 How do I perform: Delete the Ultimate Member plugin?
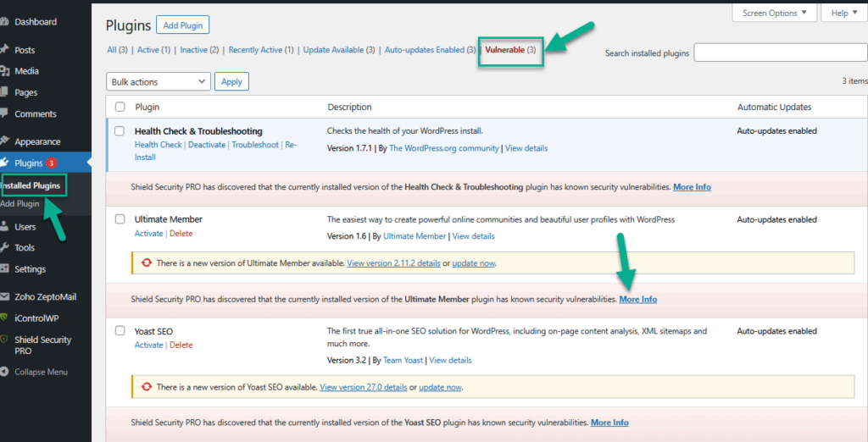[181, 234]
